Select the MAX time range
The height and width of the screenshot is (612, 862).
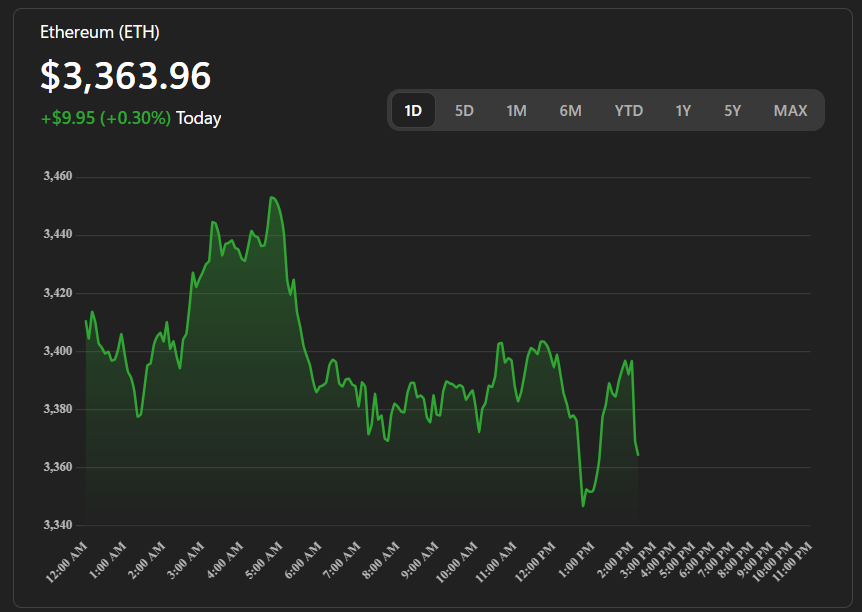pos(790,110)
